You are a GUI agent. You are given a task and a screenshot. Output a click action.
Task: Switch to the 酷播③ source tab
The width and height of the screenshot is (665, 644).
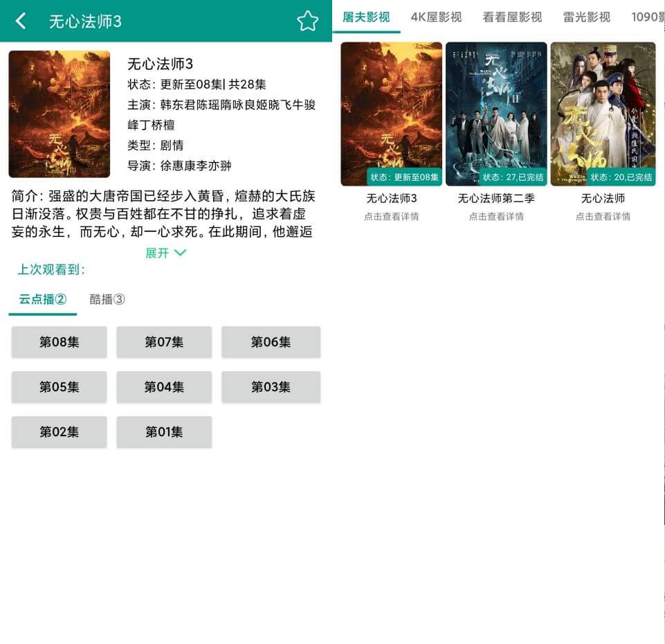pyautogui.click(x=107, y=299)
